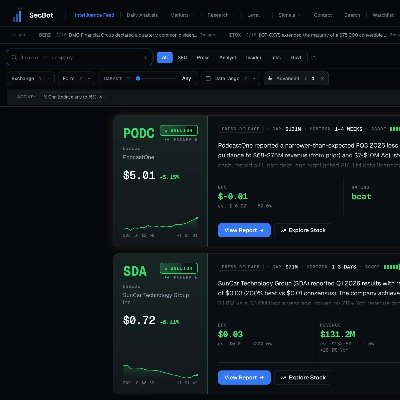This screenshot has width=400, height=400.
Task: Click the Advanced filters button
Action: pos(296,78)
